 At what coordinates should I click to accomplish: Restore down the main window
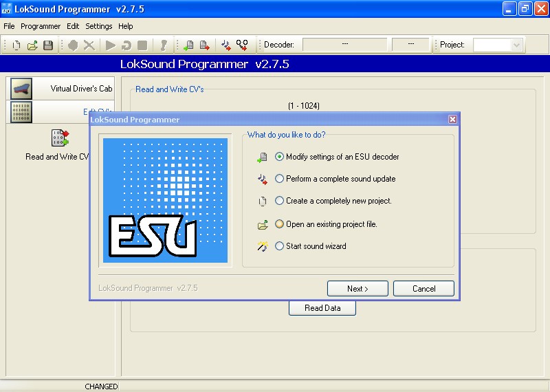(x=525, y=8)
